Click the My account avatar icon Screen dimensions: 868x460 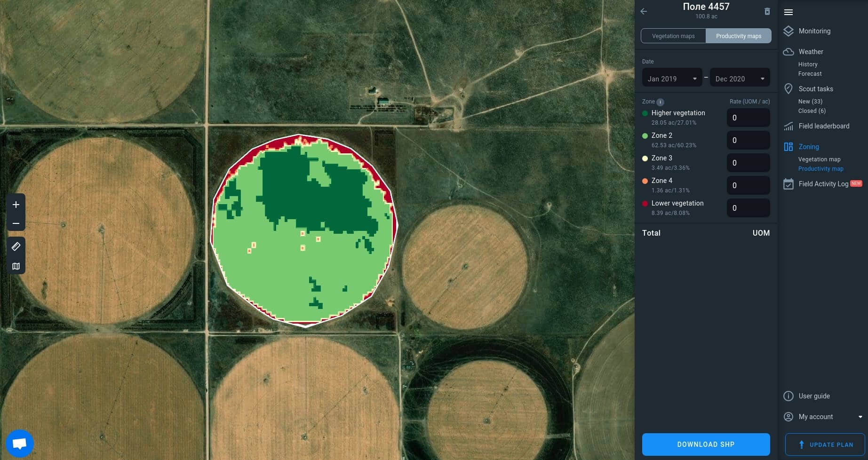(788, 417)
